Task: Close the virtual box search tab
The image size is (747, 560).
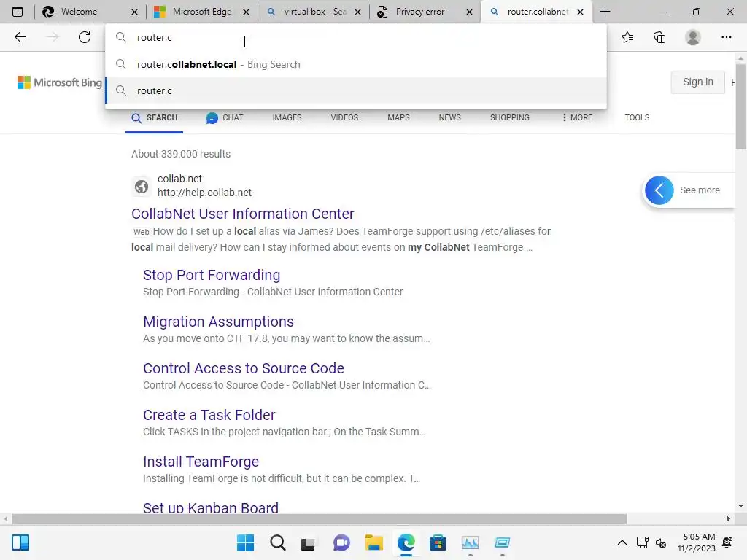Action: coord(357,12)
